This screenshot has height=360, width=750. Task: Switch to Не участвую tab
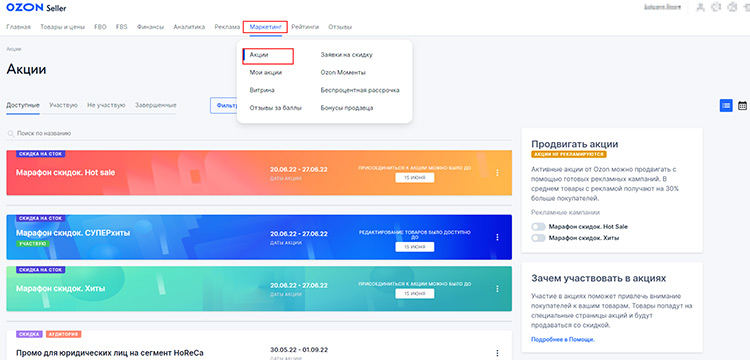coord(106,105)
